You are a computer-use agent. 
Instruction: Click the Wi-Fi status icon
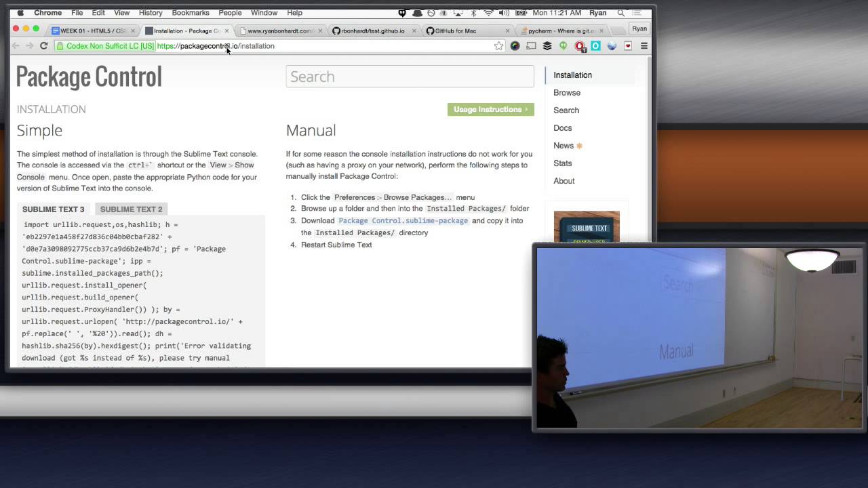tap(488, 13)
